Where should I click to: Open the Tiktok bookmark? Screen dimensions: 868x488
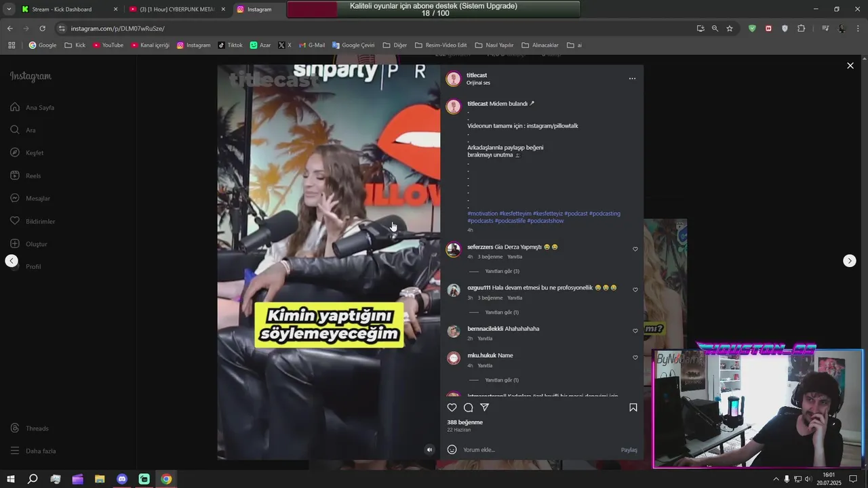coord(230,45)
